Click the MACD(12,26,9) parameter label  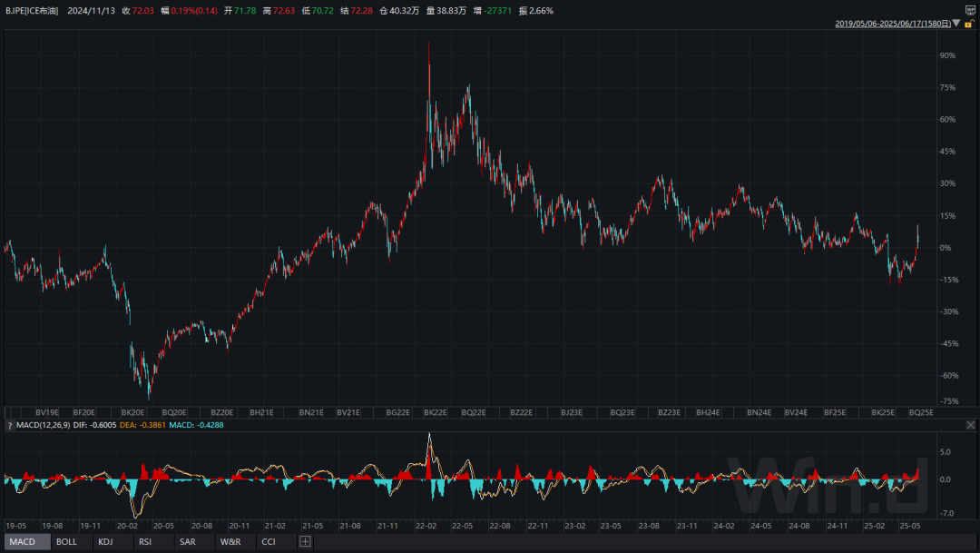42,425
